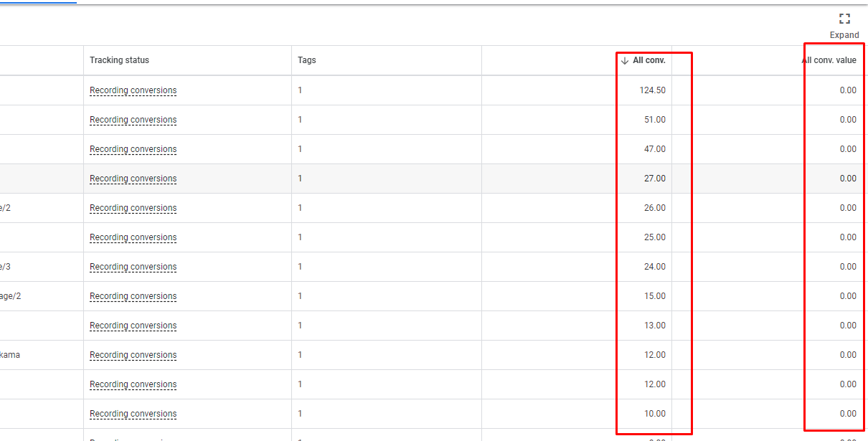Click Recording conversions next to the 47.00 value
This screenshot has height=441, width=868.
[x=133, y=148]
